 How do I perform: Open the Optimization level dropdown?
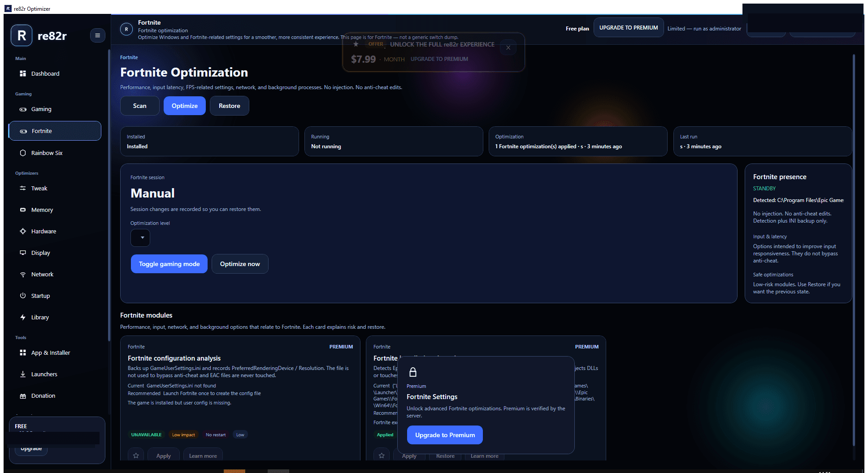pyautogui.click(x=140, y=238)
